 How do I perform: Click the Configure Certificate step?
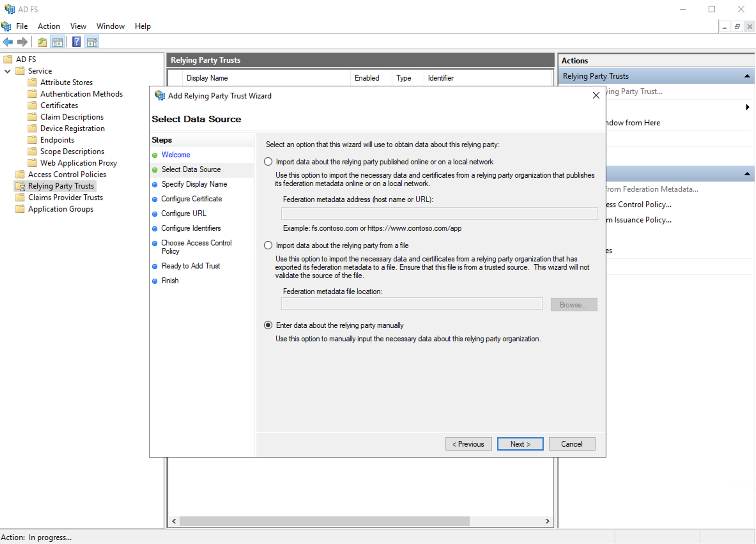coord(192,199)
